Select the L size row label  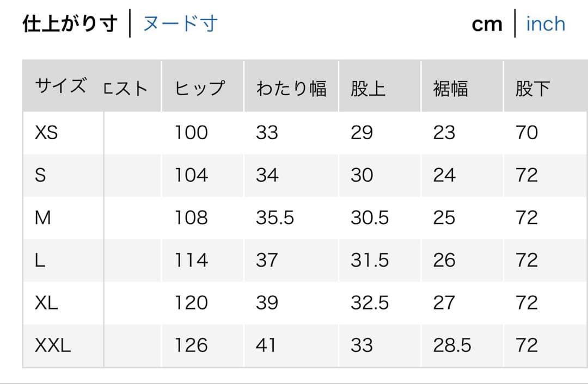click(x=40, y=260)
